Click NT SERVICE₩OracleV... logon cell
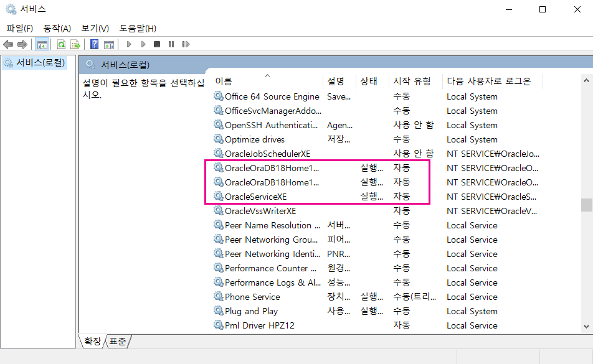 pos(491,211)
